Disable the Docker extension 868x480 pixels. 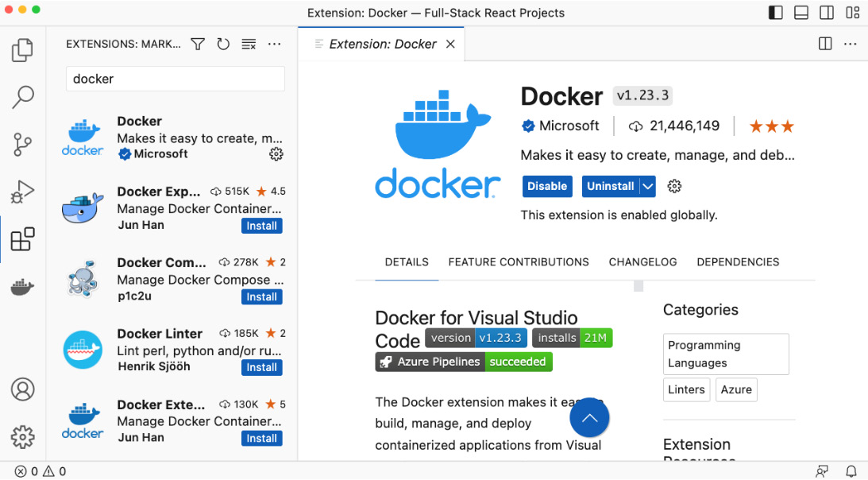tap(547, 187)
